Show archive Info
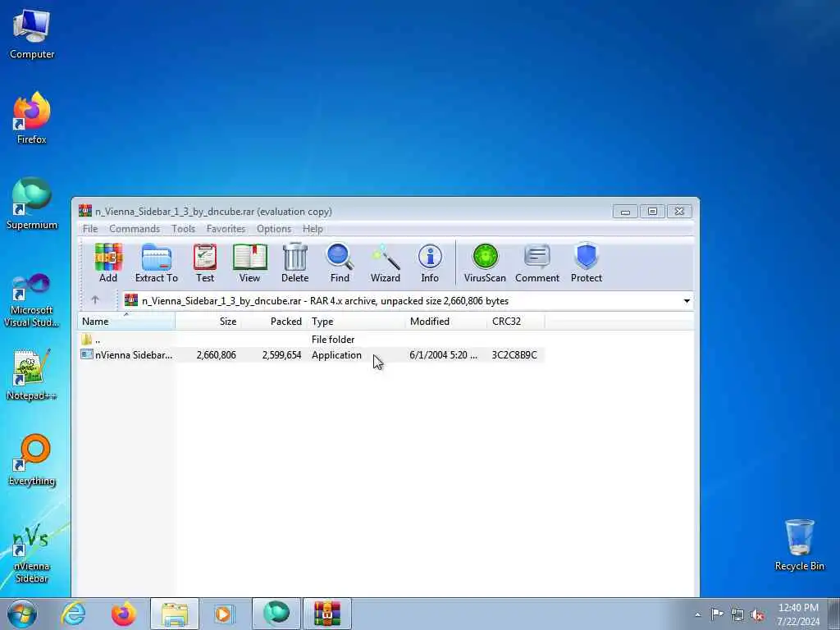This screenshot has height=630, width=840. [430, 262]
